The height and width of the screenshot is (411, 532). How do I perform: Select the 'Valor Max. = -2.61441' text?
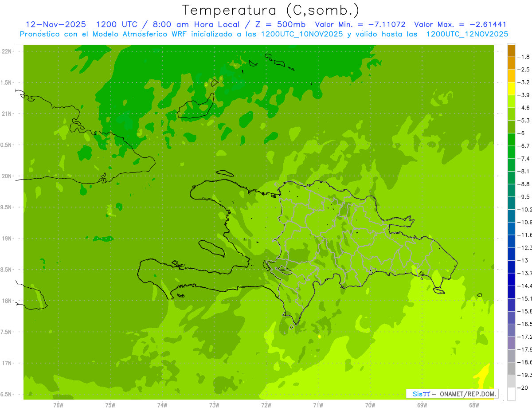(x=460, y=24)
